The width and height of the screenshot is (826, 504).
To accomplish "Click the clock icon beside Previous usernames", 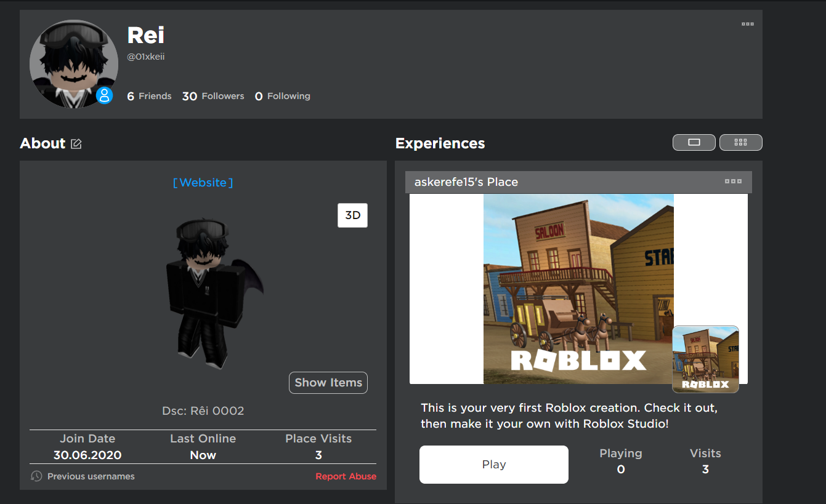I will (36, 476).
